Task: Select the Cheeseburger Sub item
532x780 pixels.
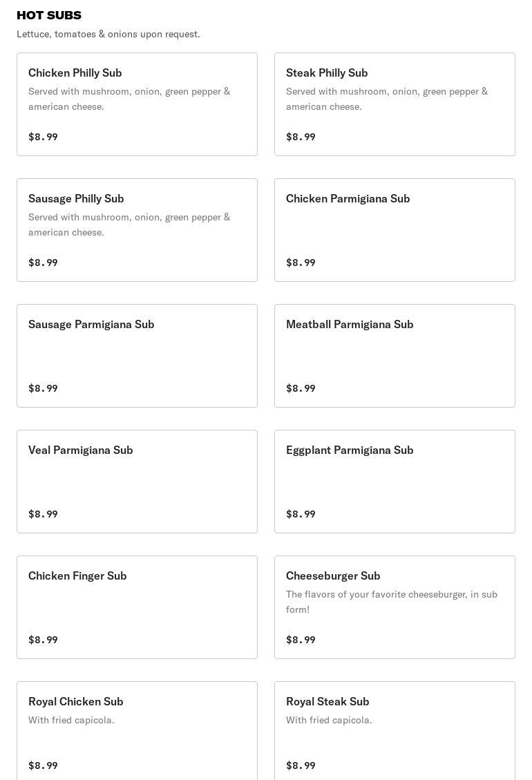Action: click(395, 577)
